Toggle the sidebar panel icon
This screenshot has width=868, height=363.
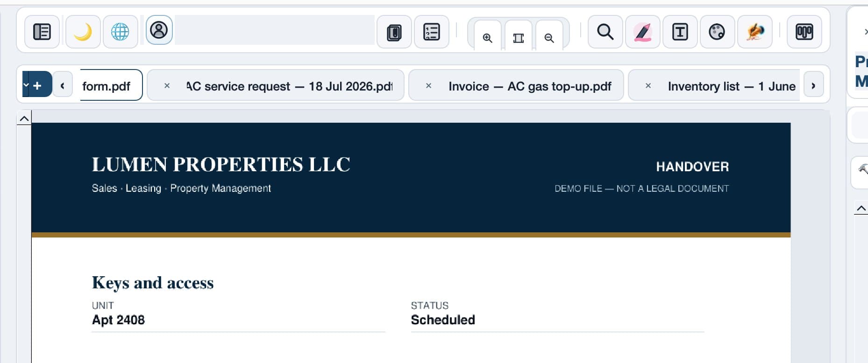tap(42, 32)
